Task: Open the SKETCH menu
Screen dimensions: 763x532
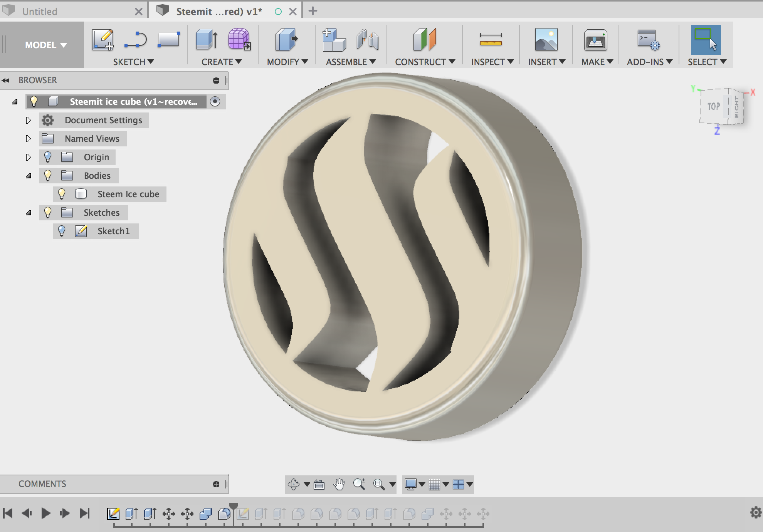Action: pyautogui.click(x=133, y=62)
